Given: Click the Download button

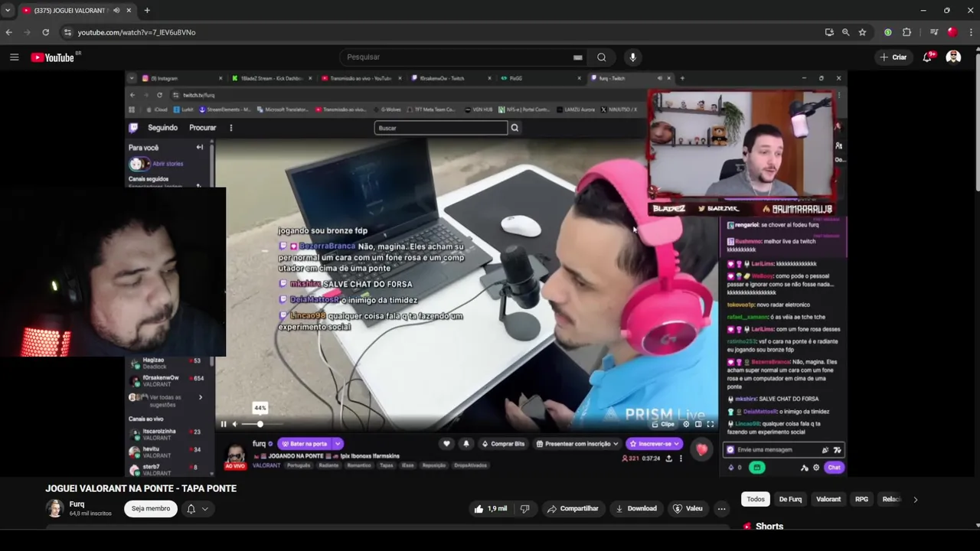Looking at the screenshot, I should tap(635, 509).
